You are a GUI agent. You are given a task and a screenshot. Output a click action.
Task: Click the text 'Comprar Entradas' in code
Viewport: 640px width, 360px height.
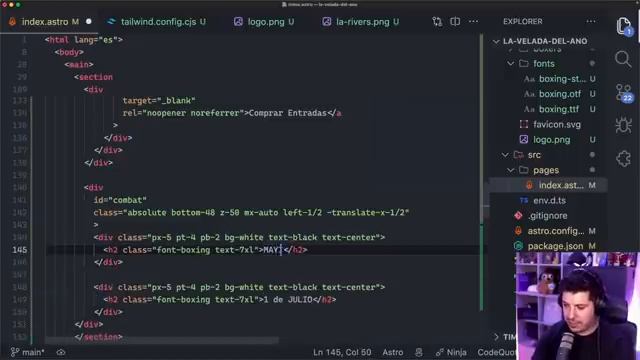(x=287, y=113)
